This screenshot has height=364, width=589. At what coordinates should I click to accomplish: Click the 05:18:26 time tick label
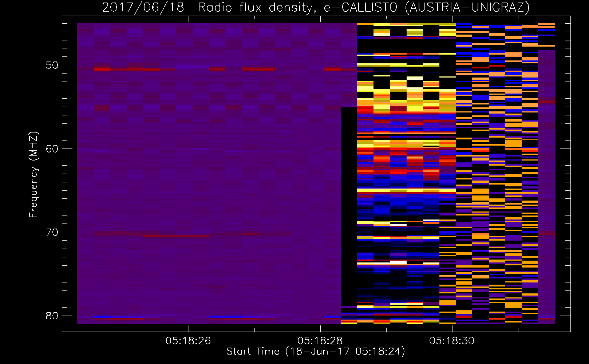point(188,341)
